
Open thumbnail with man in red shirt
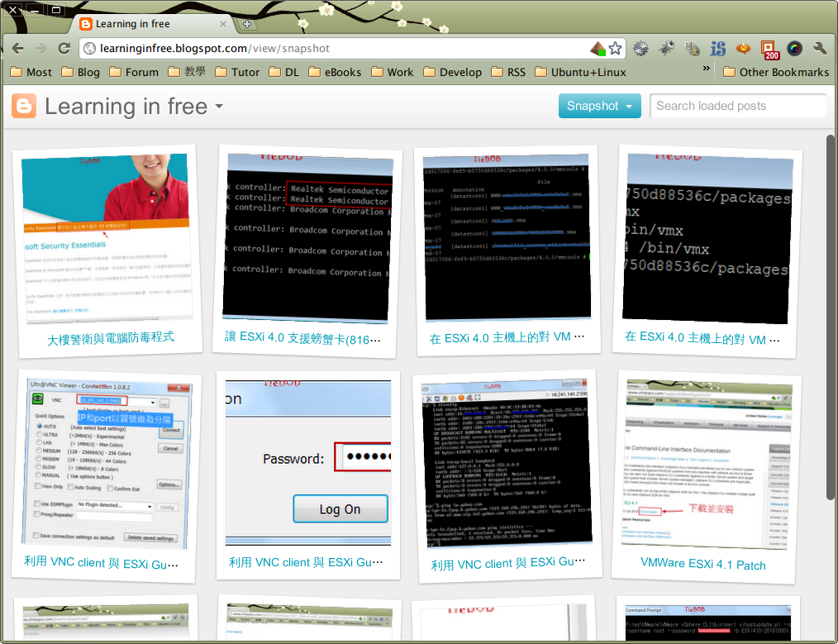point(107,239)
